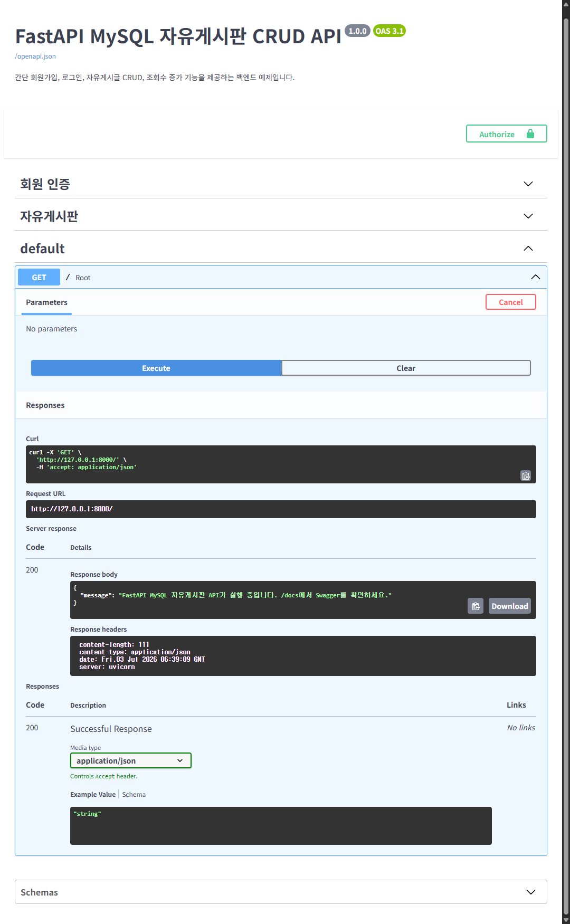The image size is (570, 924).
Task: Switch to the Example Value tab
Action: pos(93,795)
